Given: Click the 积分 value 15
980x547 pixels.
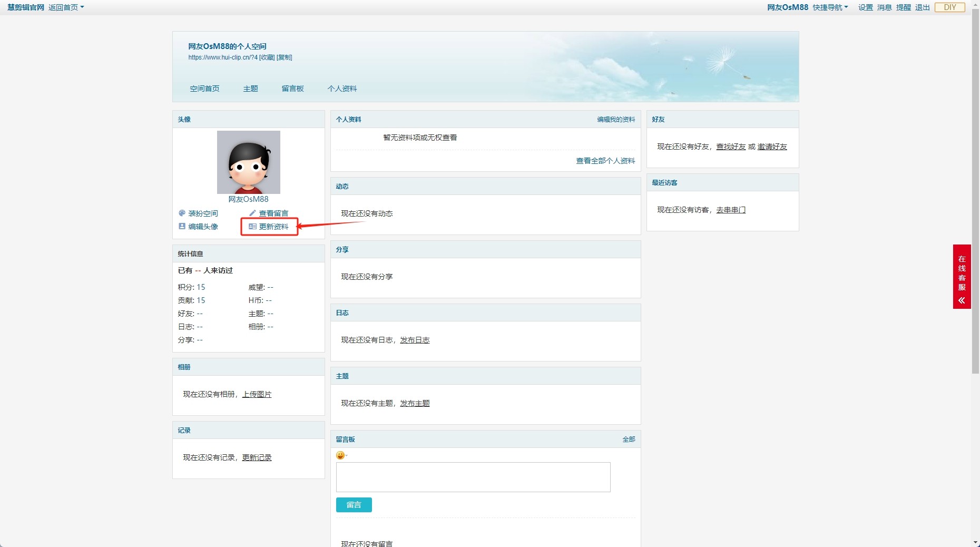Looking at the screenshot, I should click(201, 287).
